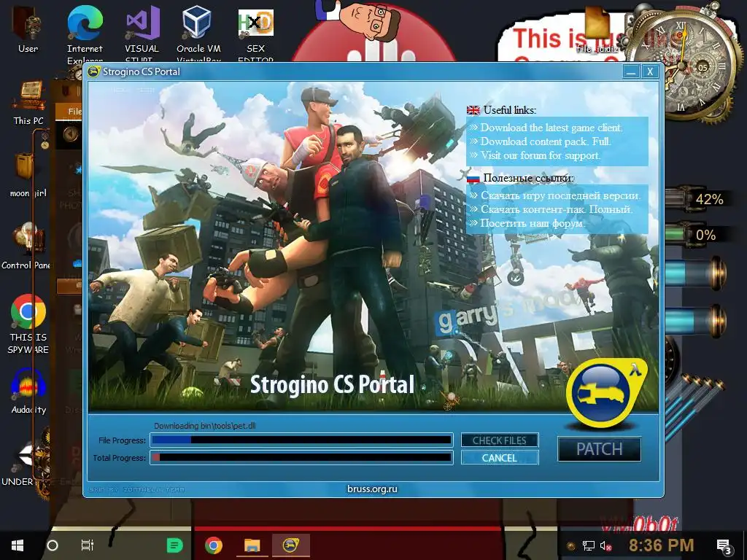The height and width of the screenshot is (560, 747).
Task: Open File Explorer from the taskbar
Action: click(252, 545)
